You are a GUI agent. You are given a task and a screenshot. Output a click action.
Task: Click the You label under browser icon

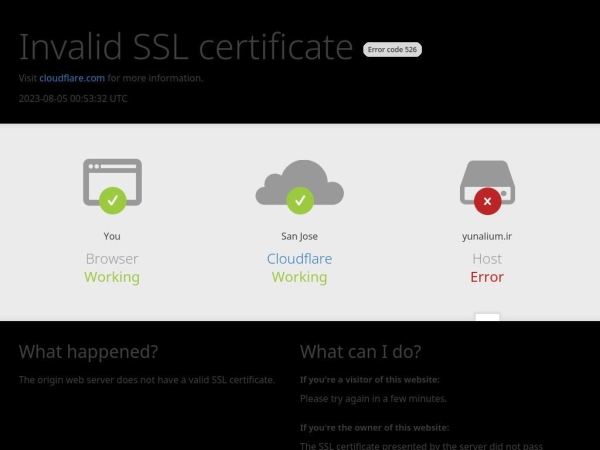click(x=112, y=236)
